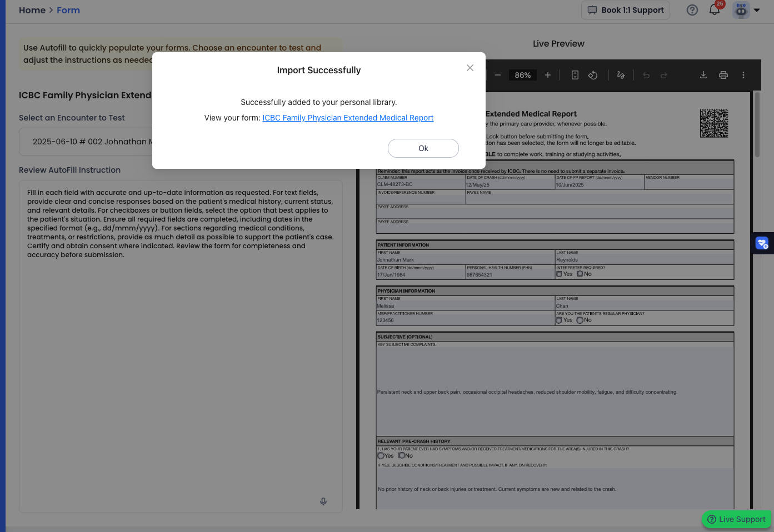
Task: Activate microphone dictation for instructions
Action: click(323, 501)
